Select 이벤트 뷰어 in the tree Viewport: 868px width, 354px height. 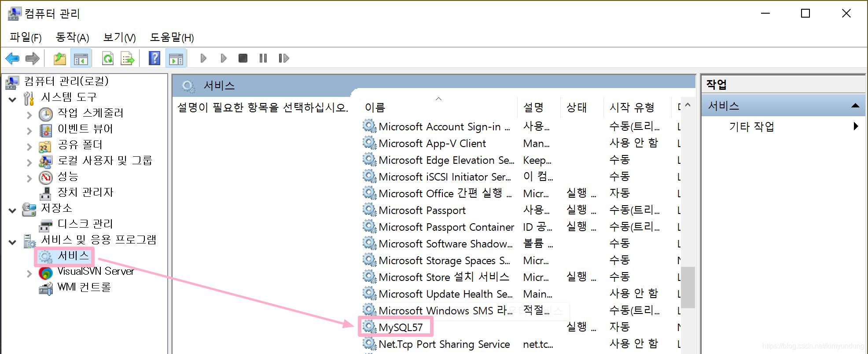click(85, 129)
